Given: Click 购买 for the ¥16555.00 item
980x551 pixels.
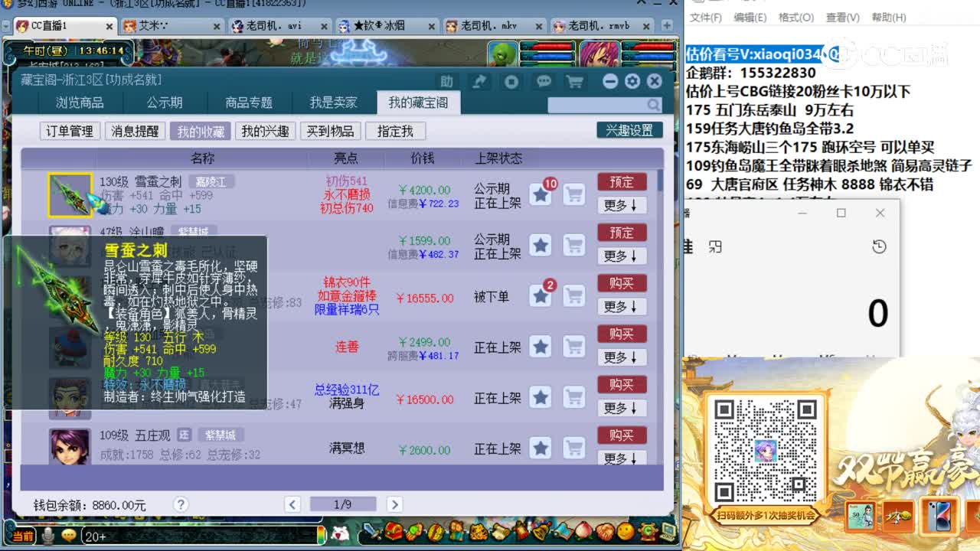Looking at the screenshot, I should [x=622, y=283].
